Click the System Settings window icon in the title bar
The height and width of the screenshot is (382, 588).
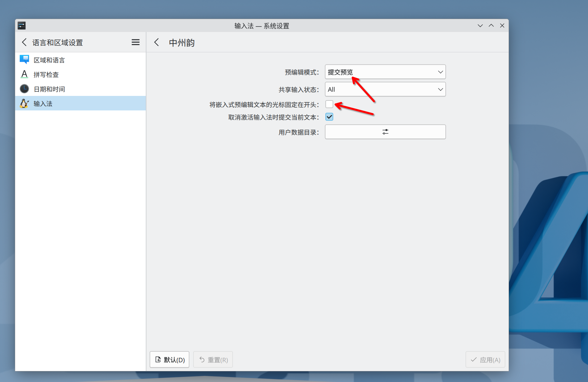(x=22, y=26)
